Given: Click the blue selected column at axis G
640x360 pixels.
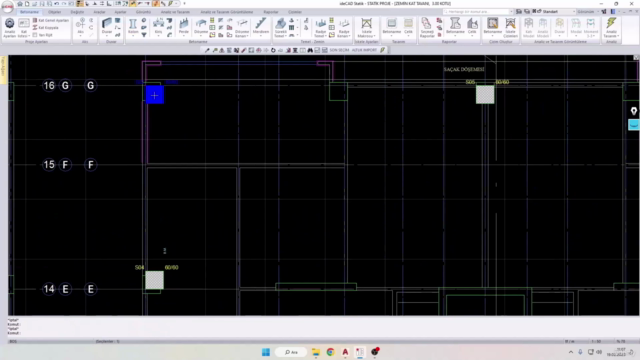Looking at the screenshot, I should point(155,95).
